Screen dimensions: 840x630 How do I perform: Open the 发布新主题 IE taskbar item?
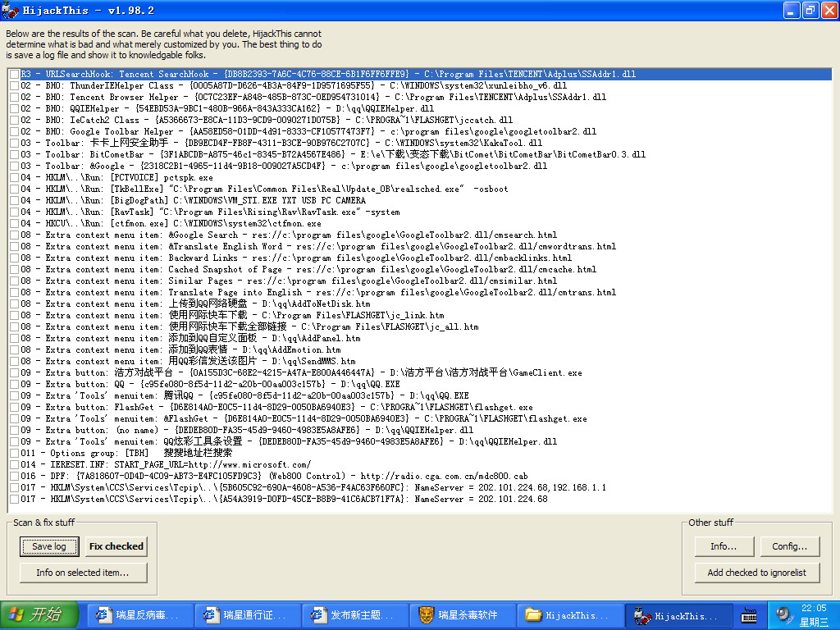(354, 615)
